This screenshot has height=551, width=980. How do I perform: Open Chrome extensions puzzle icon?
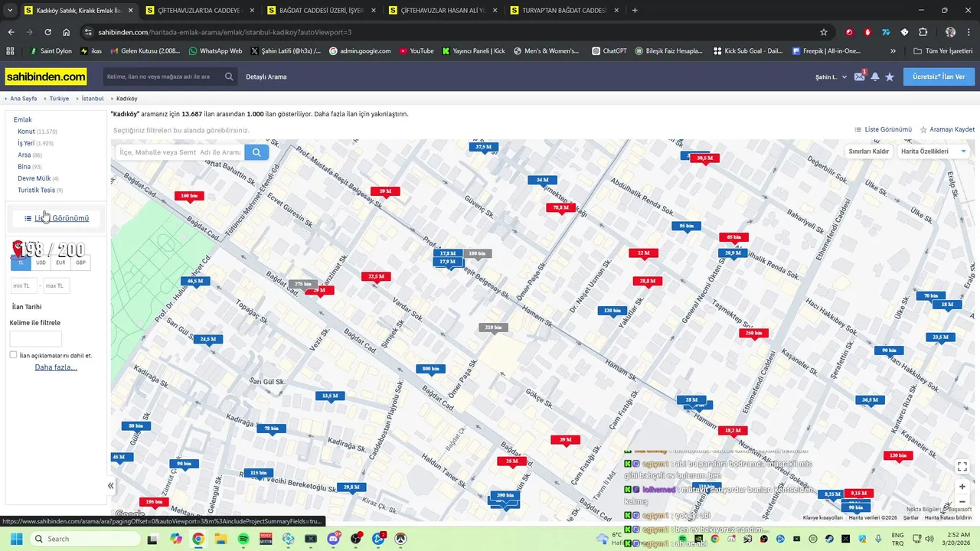click(x=923, y=32)
